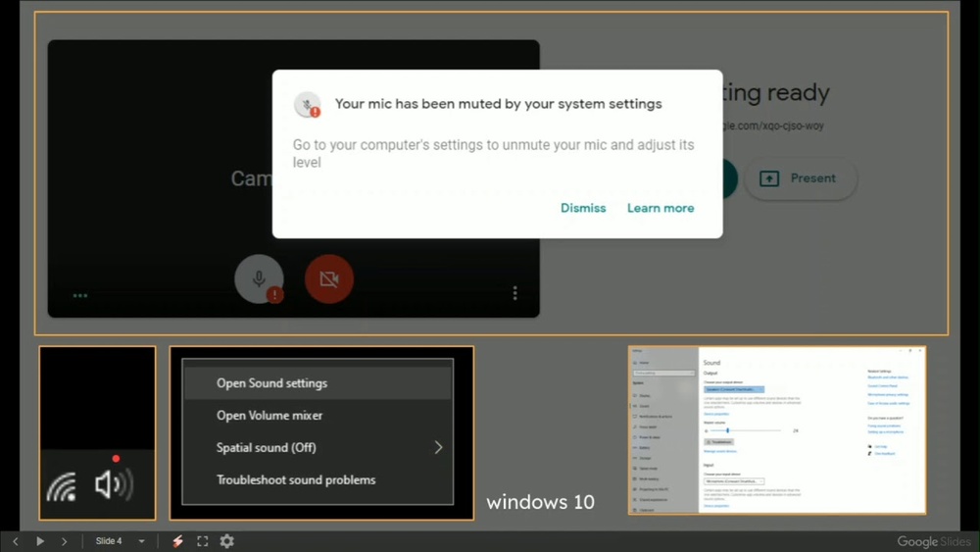Go to previous slide arrow
This screenshot has width=980, height=552.
point(16,541)
